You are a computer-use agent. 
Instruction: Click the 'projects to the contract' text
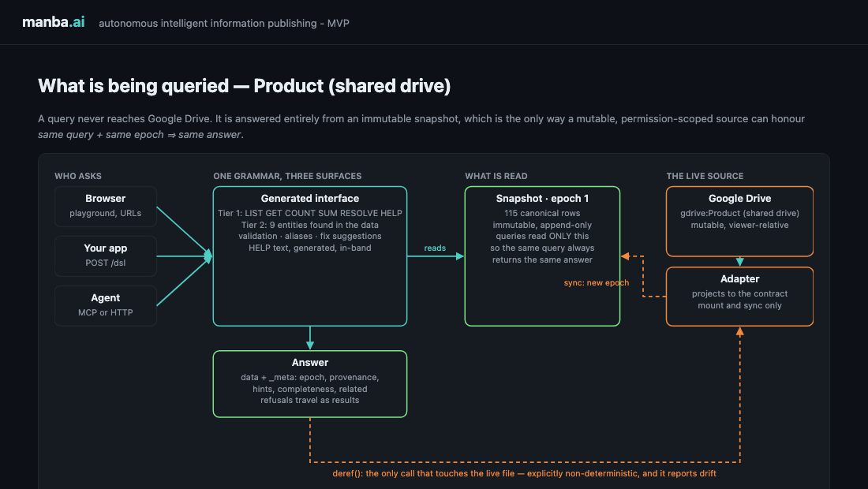[x=739, y=293]
